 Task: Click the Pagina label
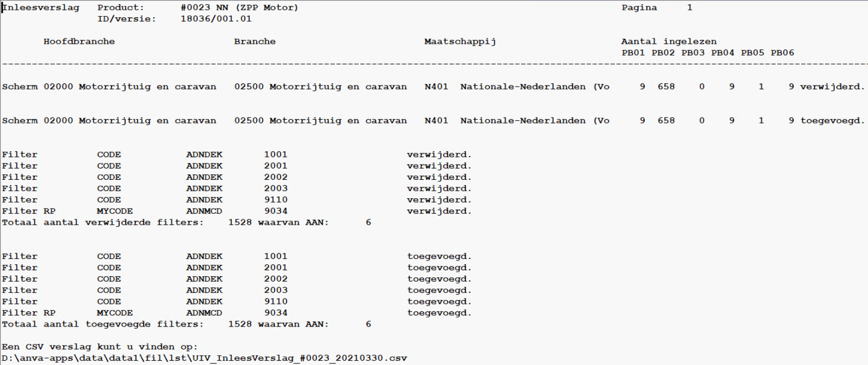(x=639, y=8)
